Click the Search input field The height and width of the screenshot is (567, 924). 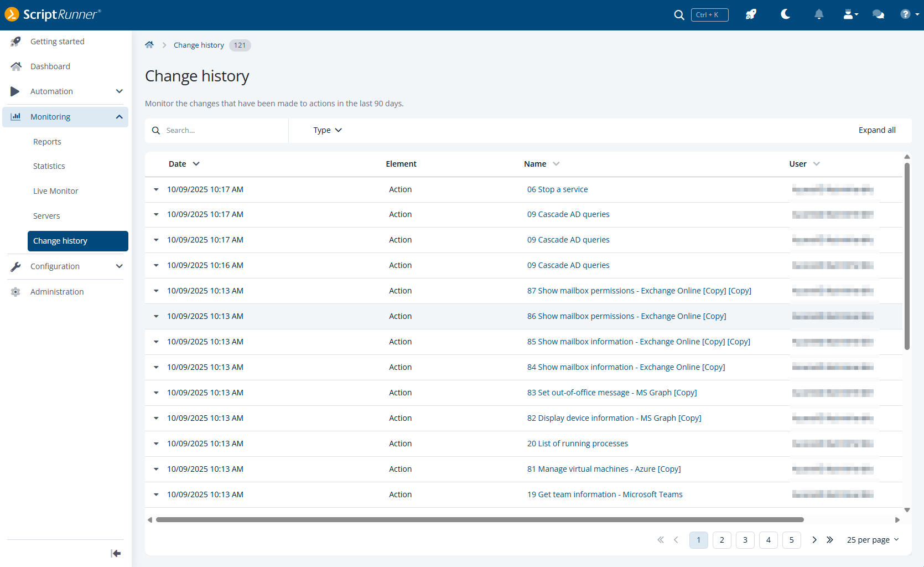tap(217, 130)
